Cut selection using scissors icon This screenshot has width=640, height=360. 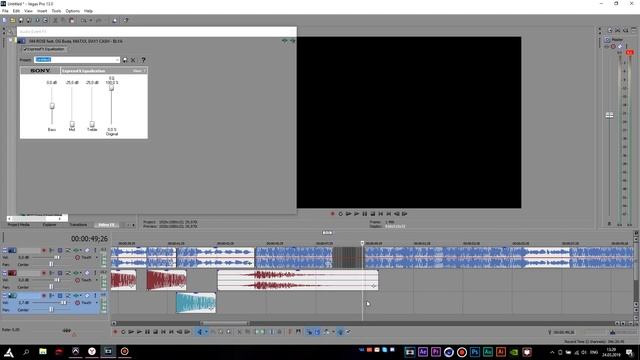tap(55, 20)
